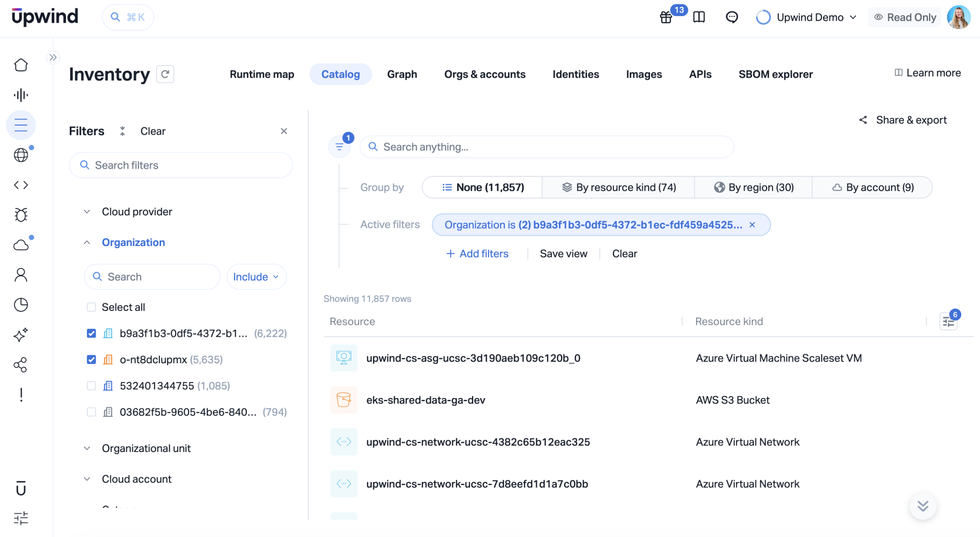Open the bug vulnerabilities sidebar icon
Viewport: 980px width, 537px height.
pyautogui.click(x=21, y=215)
